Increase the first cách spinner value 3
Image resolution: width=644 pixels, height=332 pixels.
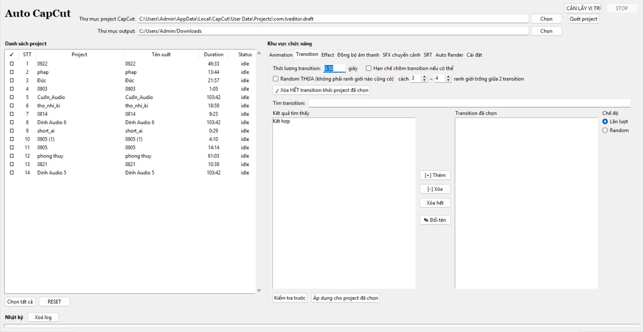coord(424,77)
